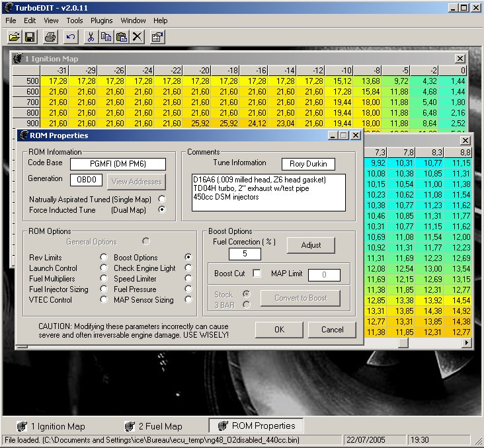
Task: Select the VTEC Control radio option
Action: coord(104,299)
